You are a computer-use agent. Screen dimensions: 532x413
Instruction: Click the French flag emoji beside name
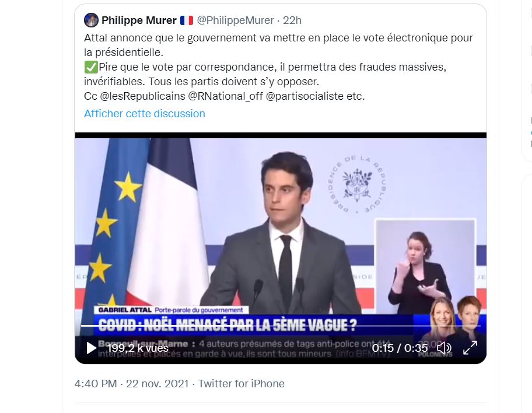coord(186,20)
